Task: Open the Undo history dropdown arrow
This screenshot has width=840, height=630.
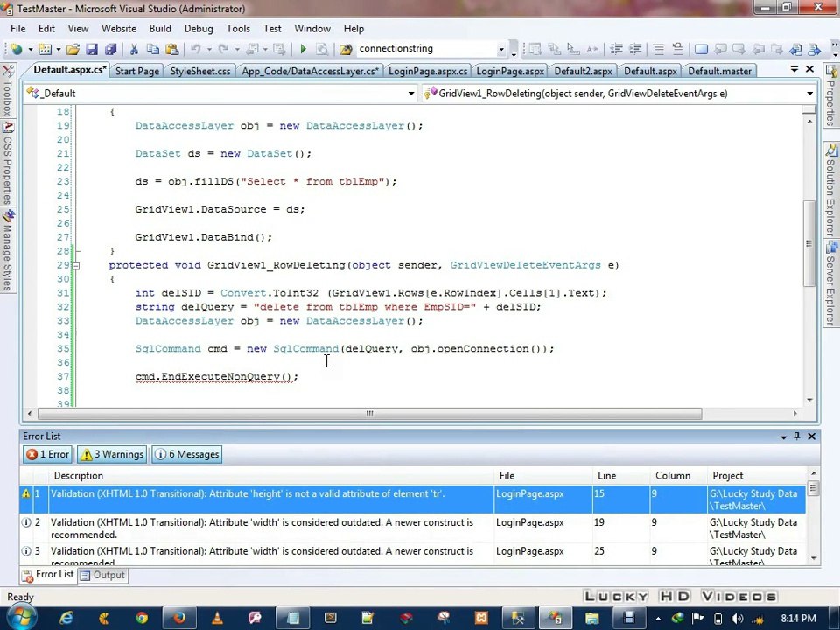Action: point(209,49)
